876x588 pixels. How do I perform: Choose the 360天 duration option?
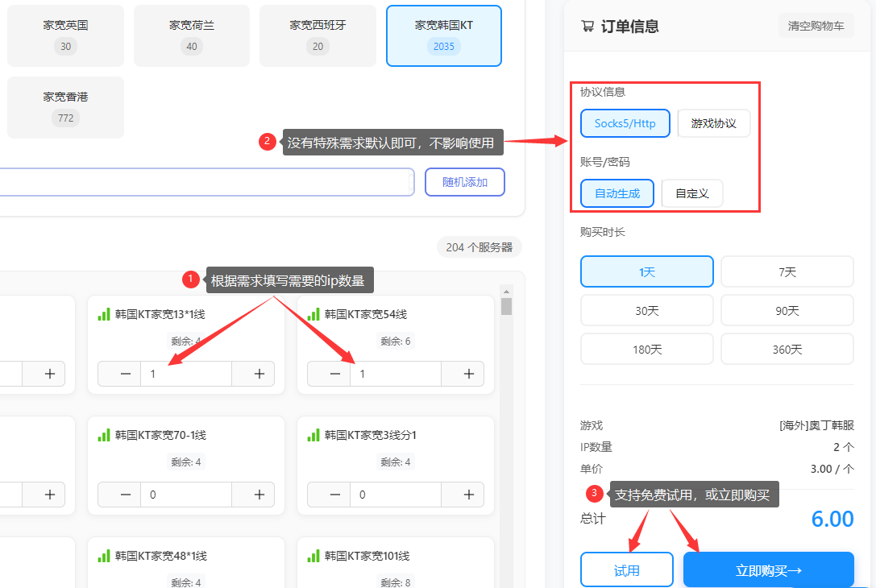coord(787,349)
